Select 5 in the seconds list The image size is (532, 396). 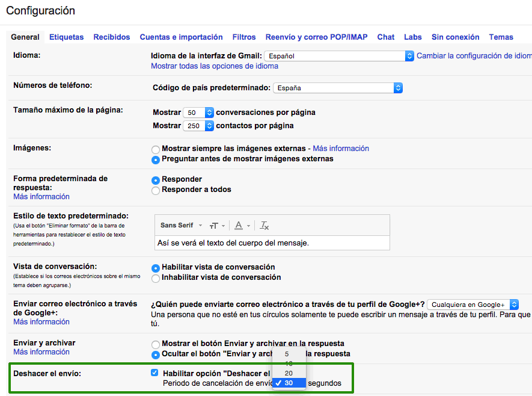click(287, 354)
